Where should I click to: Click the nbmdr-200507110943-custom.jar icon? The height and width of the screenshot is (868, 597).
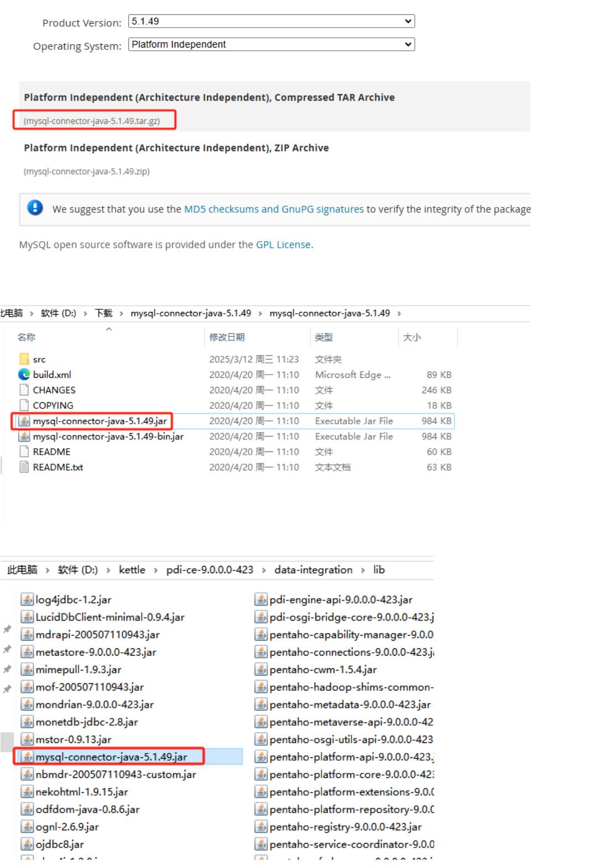(x=27, y=775)
